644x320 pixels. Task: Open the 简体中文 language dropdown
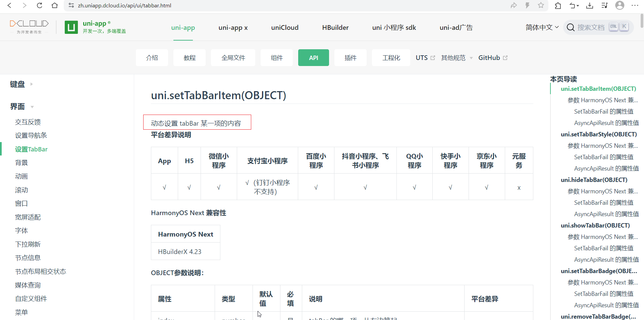(x=542, y=27)
